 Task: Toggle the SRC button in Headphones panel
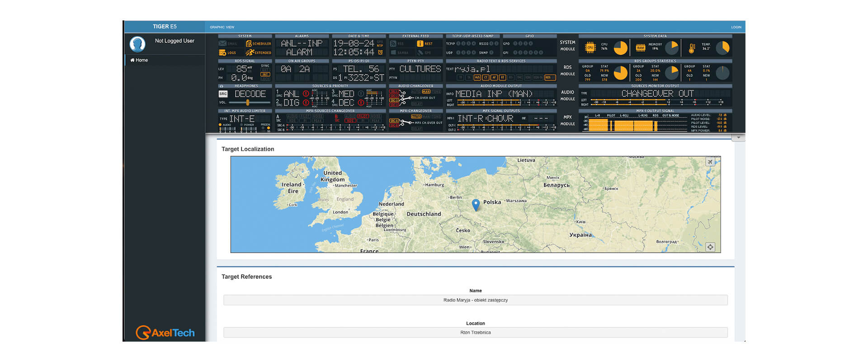(223, 94)
